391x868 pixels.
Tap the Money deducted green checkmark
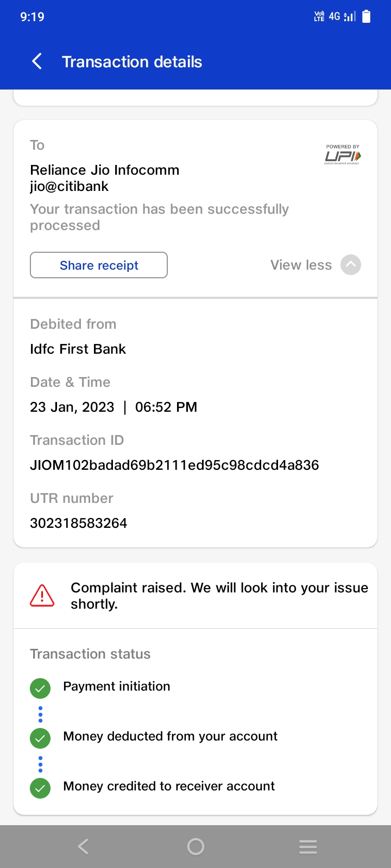pyautogui.click(x=40, y=738)
